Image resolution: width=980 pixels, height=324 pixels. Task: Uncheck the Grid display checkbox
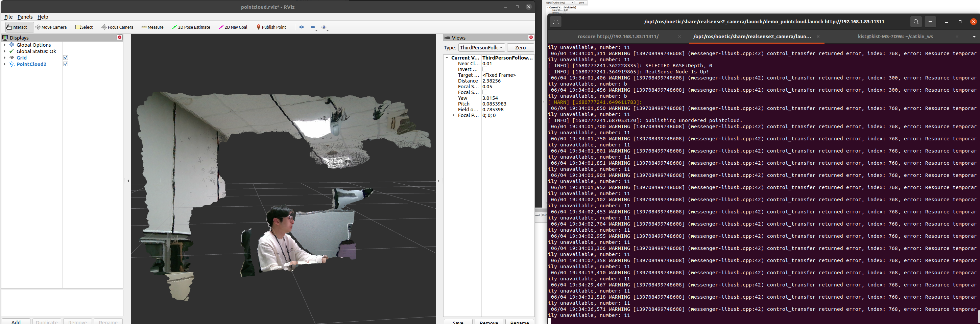point(66,57)
